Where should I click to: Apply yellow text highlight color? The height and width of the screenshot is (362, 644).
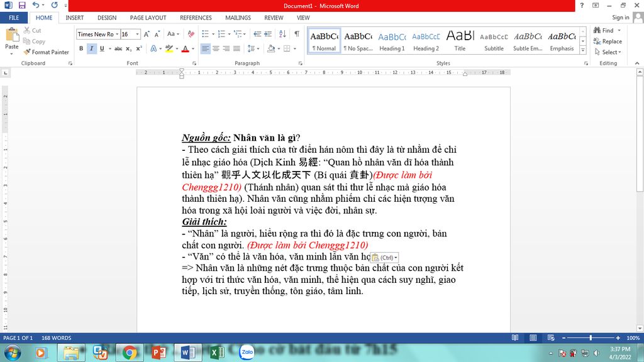[169, 48]
